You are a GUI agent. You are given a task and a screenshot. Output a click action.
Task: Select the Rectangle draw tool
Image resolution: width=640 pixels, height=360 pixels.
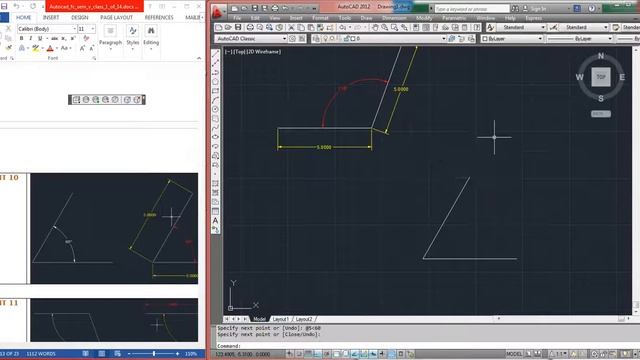click(215, 91)
